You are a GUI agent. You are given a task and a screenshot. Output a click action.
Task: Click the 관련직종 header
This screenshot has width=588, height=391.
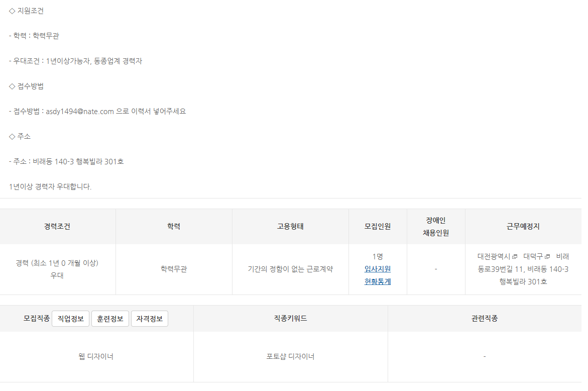coord(485,319)
